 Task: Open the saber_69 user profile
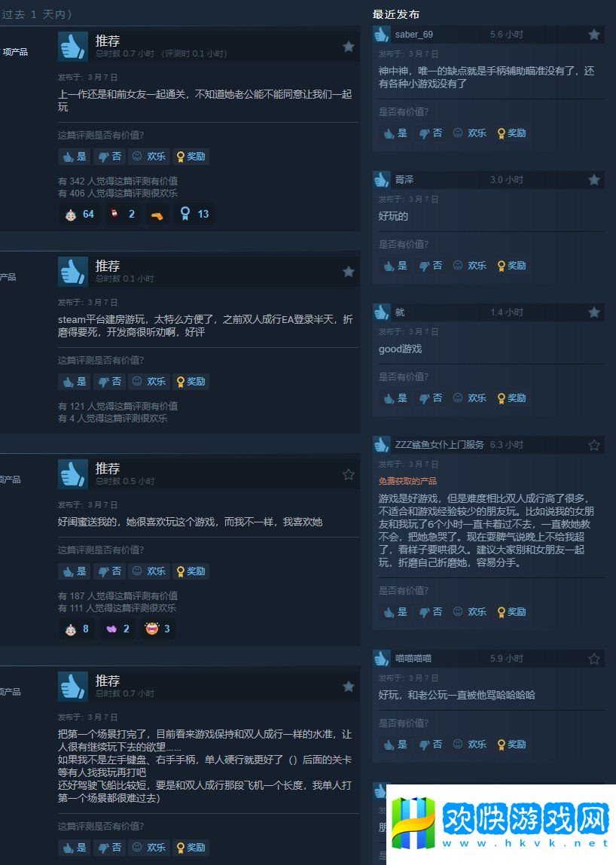[x=414, y=35]
